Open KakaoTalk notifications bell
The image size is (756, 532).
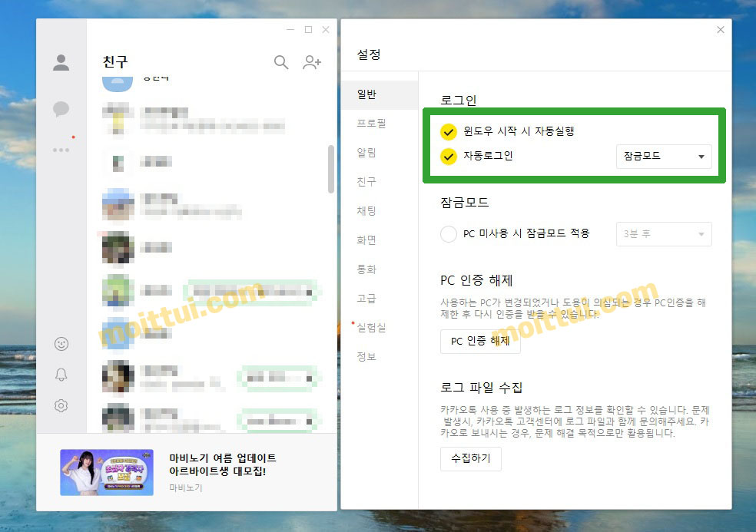tap(61, 375)
